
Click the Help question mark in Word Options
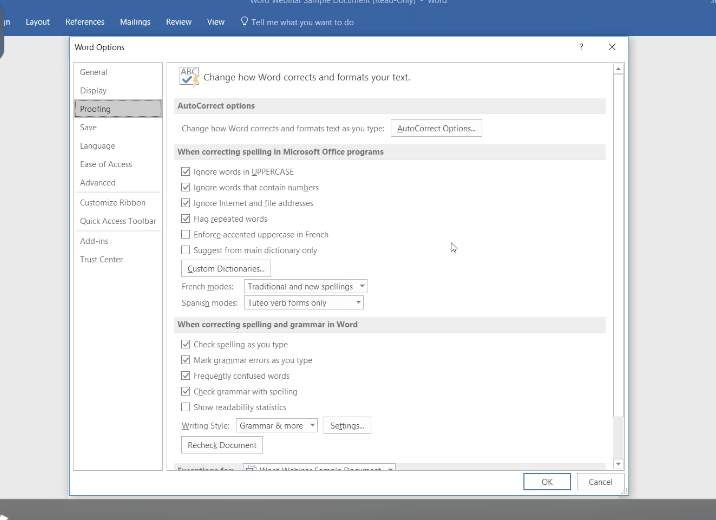(581, 47)
